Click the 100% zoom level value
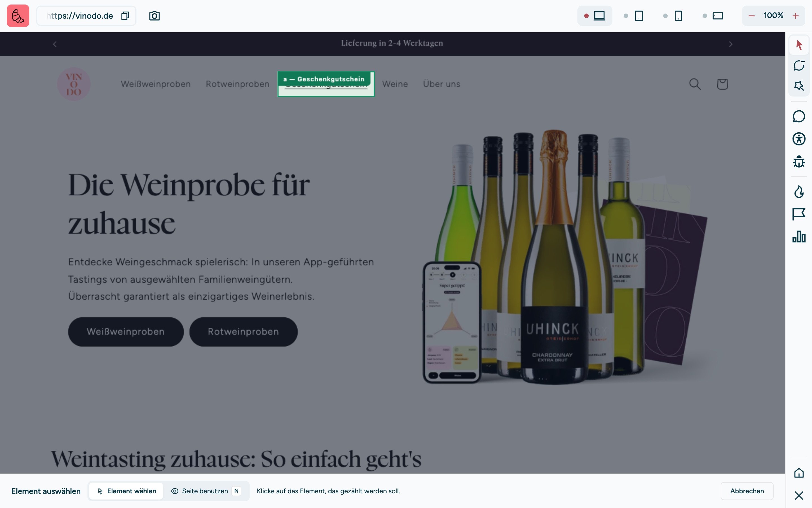This screenshot has width=812, height=508. point(773,16)
